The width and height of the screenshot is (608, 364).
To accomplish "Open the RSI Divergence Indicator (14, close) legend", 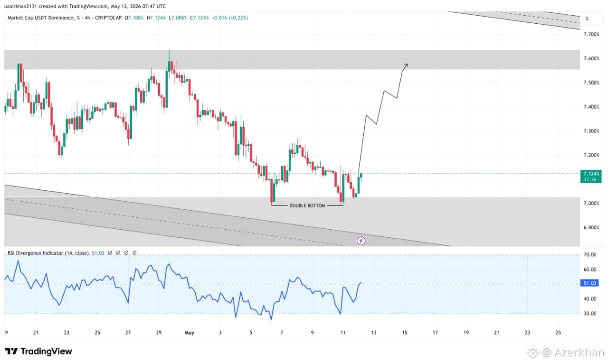I will point(48,253).
